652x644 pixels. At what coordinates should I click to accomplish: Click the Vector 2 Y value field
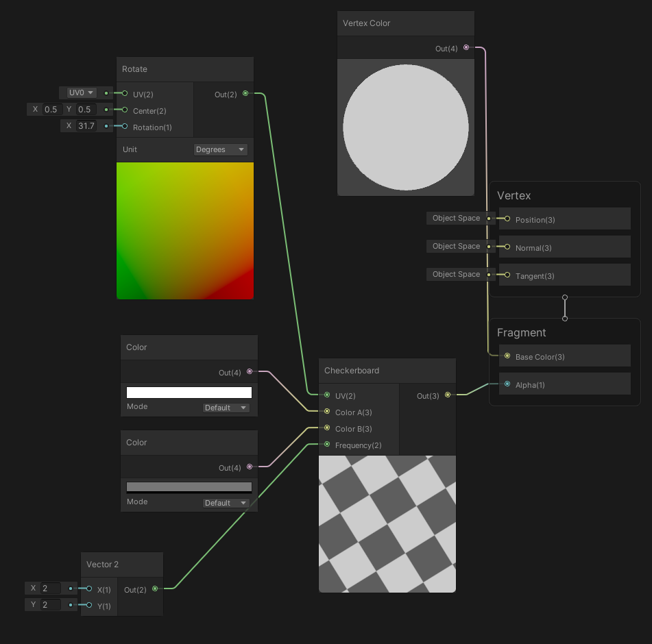coord(51,605)
